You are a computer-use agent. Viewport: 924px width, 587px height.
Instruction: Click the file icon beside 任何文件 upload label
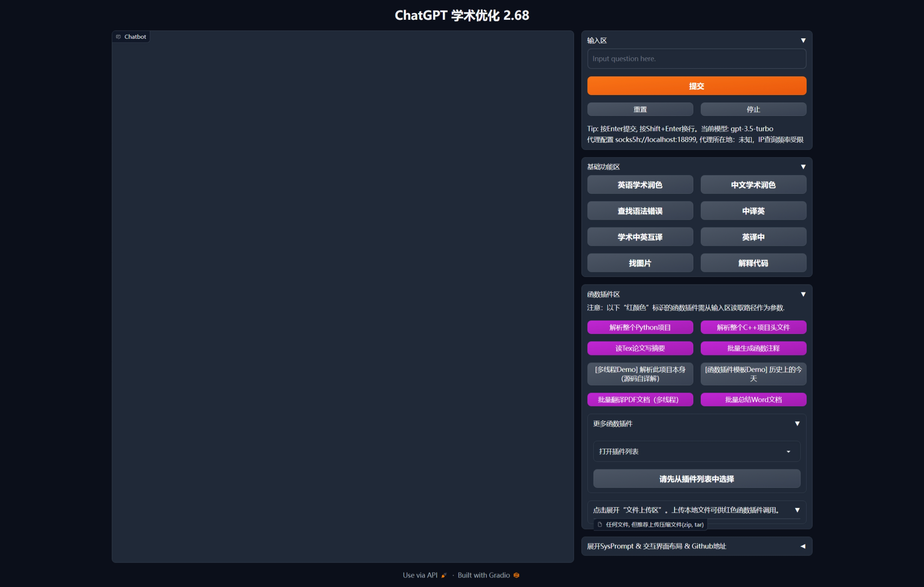tap(600, 525)
